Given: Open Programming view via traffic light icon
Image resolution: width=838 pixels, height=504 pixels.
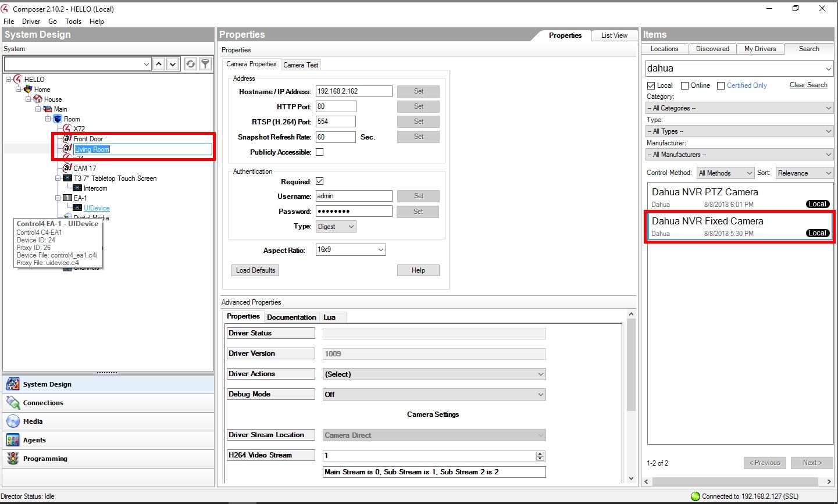Looking at the screenshot, I should [x=13, y=458].
